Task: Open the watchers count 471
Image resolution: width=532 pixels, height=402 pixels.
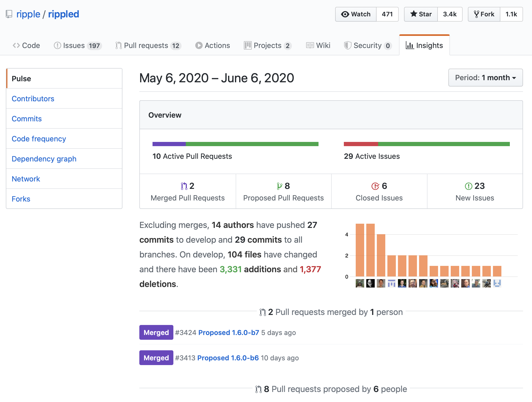Action: click(x=387, y=14)
